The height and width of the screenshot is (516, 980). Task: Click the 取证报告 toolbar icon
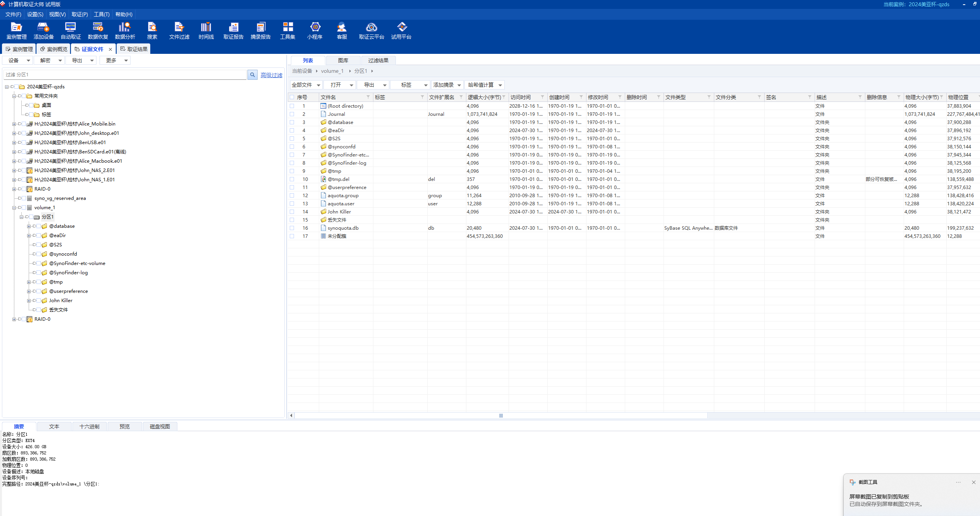233,31
